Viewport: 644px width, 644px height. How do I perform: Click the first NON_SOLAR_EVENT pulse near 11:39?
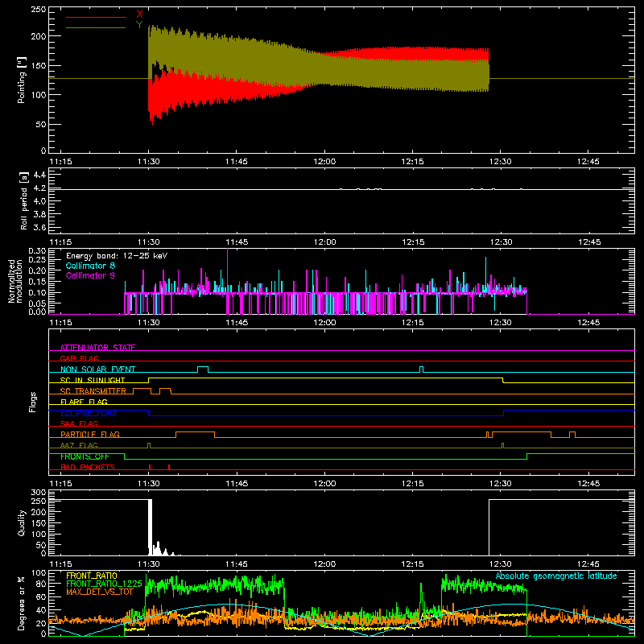(203, 369)
